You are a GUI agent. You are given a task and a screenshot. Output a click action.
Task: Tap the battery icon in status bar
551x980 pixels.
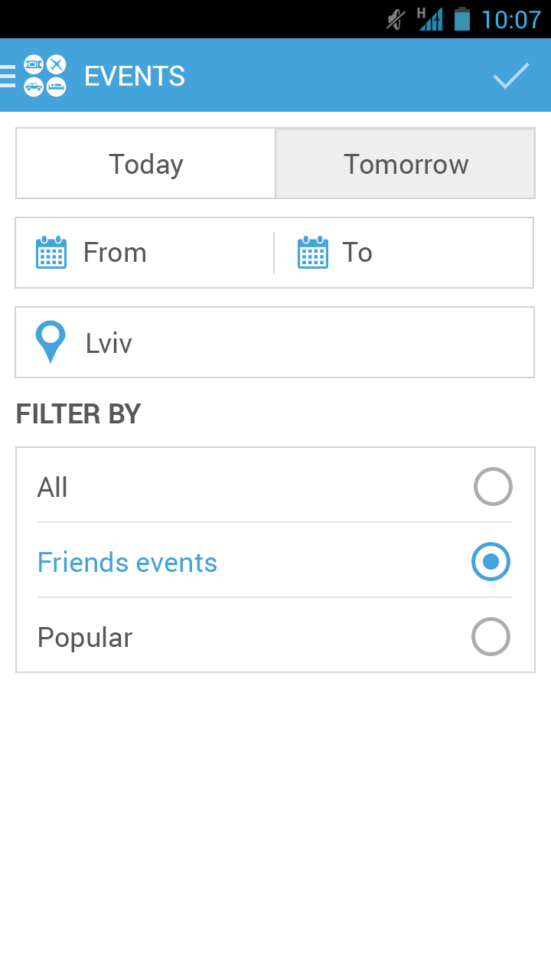click(x=461, y=19)
